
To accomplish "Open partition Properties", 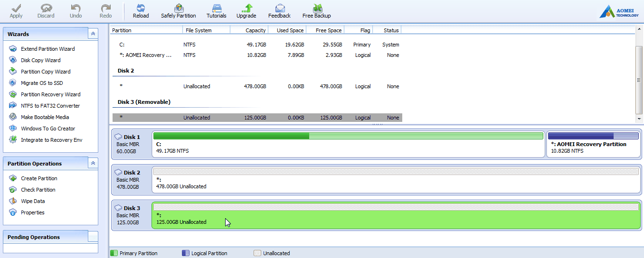I will [x=33, y=212].
